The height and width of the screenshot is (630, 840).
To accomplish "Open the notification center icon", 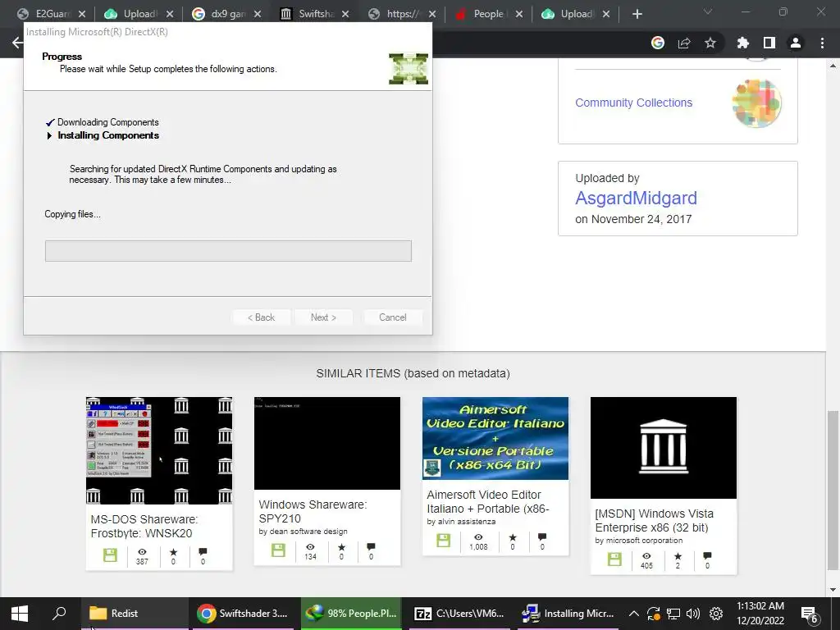I will tap(810, 614).
